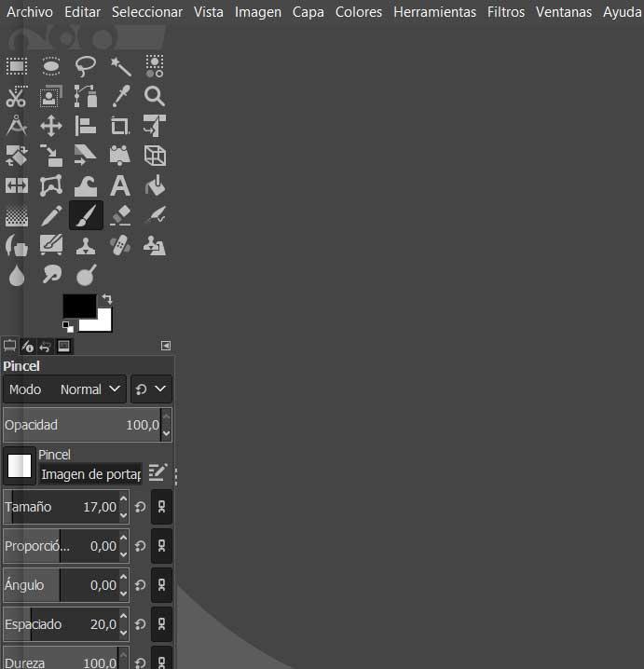
Task: Open the mode group switch dropdown
Action: (152, 389)
